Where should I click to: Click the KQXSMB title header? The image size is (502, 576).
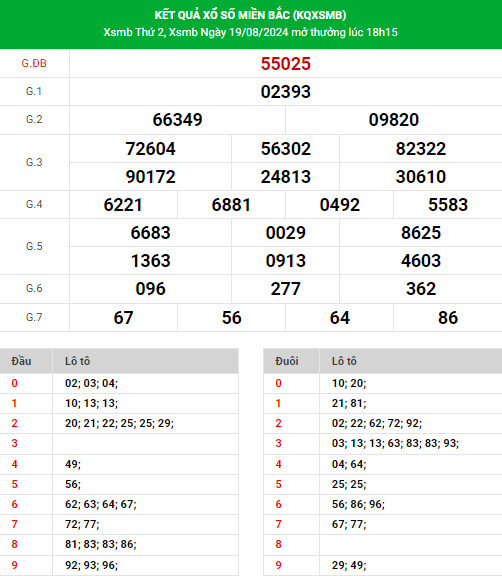[250, 15]
